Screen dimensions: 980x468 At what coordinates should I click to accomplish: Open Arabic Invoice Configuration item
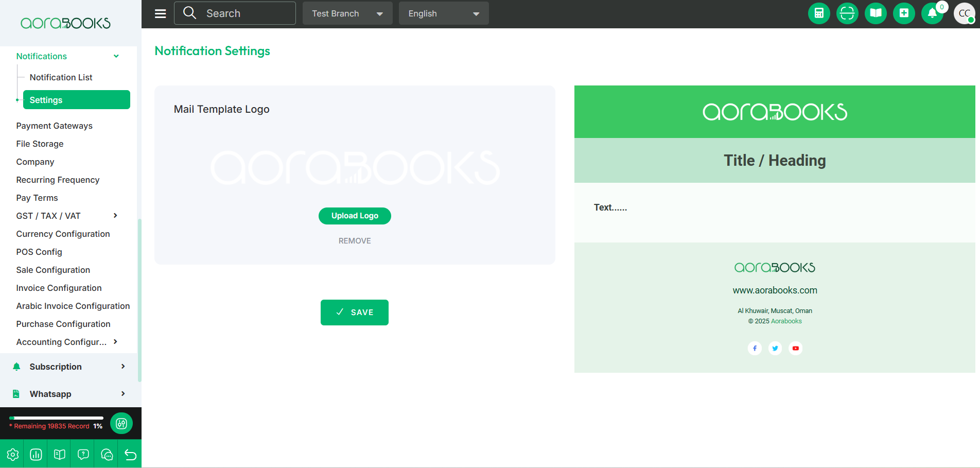73,306
